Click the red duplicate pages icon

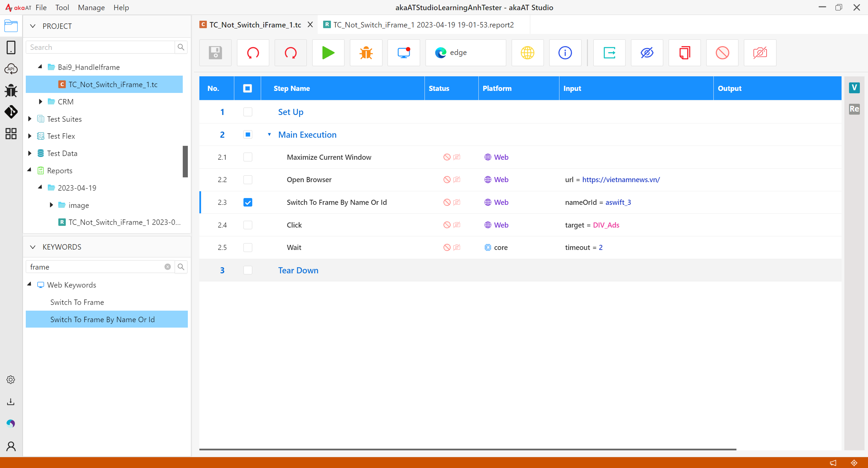[x=685, y=53]
